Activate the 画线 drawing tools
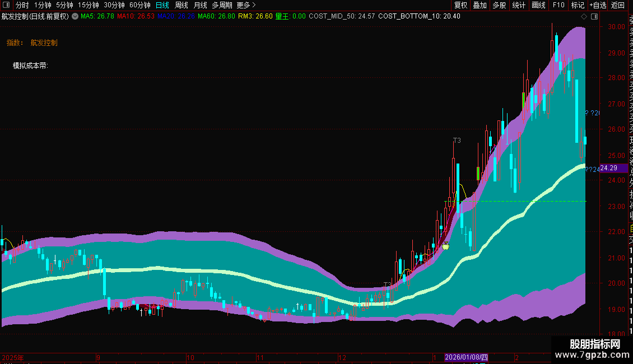 pyautogui.click(x=538, y=5)
